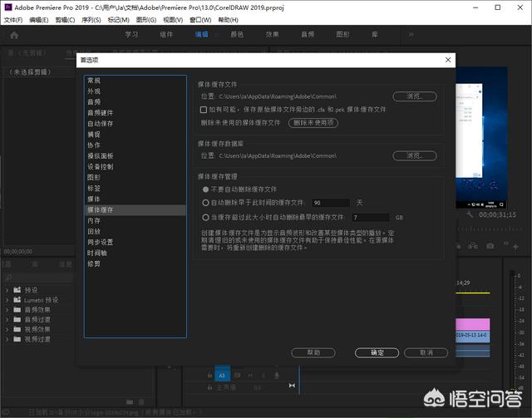Image resolution: width=532 pixels, height=418 pixels.
Task: Switch to the 组件 workspace tab
Action: 166,35
